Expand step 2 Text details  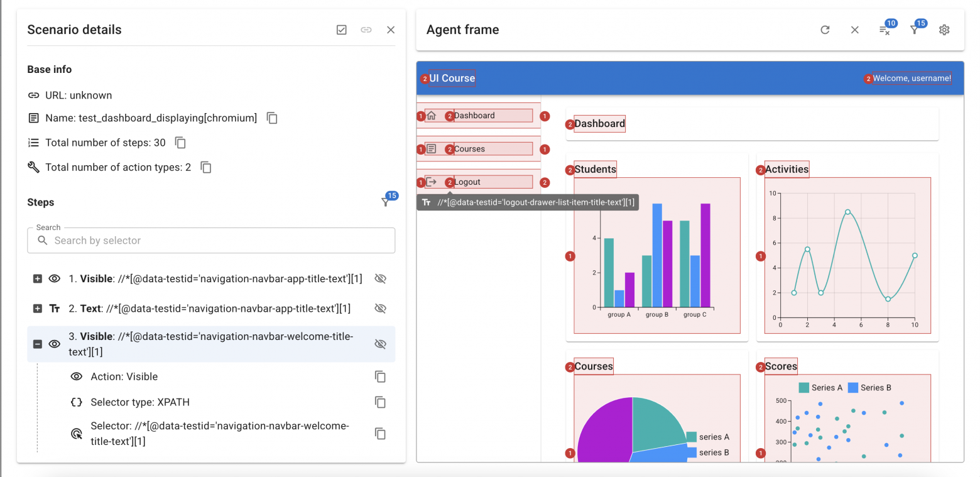click(x=38, y=309)
